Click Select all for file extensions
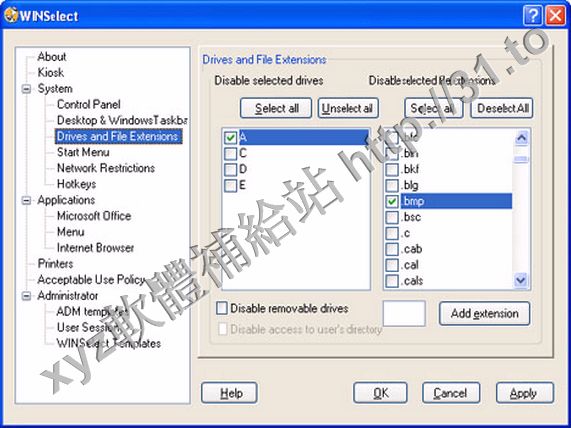This screenshot has height=428, width=571. click(433, 108)
